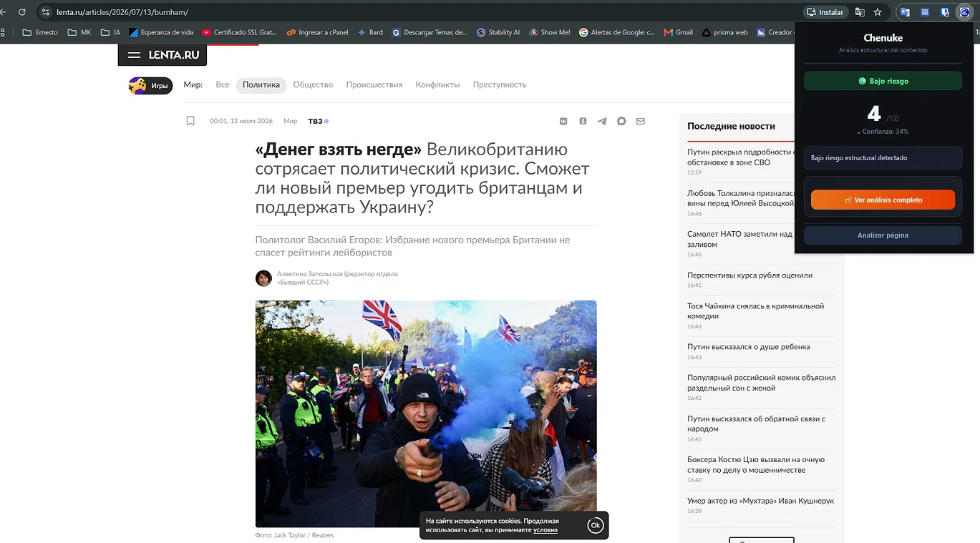Bookmark this page with the star icon
Screen dimensions: 980x543
click(878, 12)
